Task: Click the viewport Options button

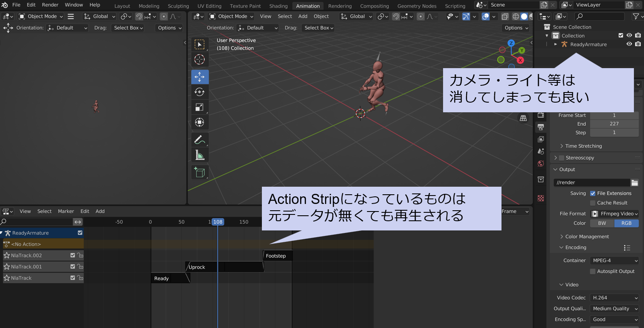Action: point(516,28)
